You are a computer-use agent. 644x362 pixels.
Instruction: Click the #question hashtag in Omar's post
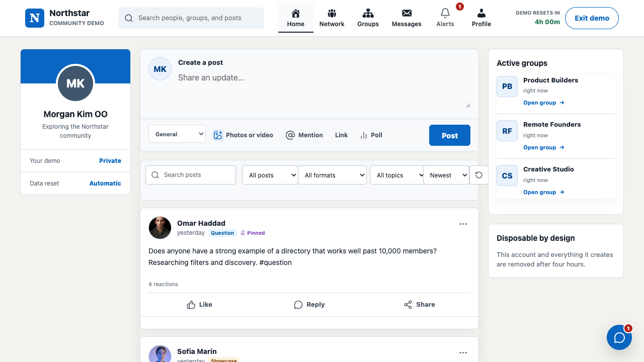click(275, 262)
